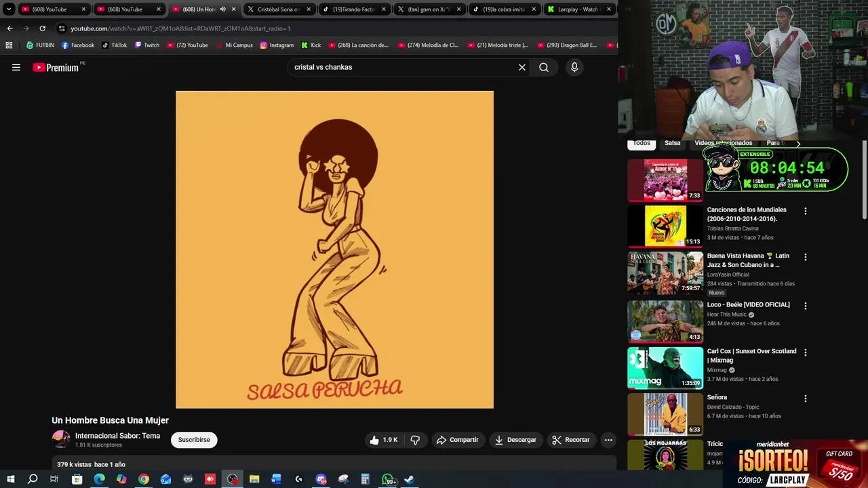The image size is (868, 488).
Task: Open options for Señora video
Action: point(806,399)
